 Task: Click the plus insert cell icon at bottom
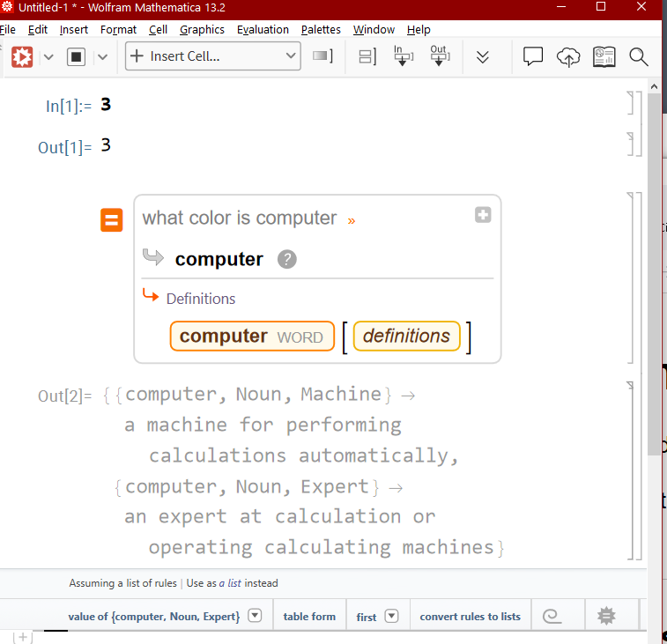23,638
